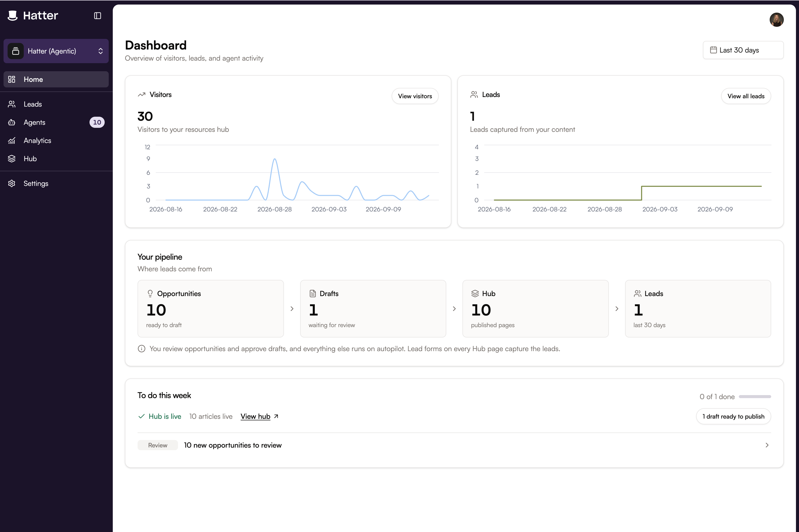
Task: Open the Opportunities pipeline card
Action: coord(211,309)
